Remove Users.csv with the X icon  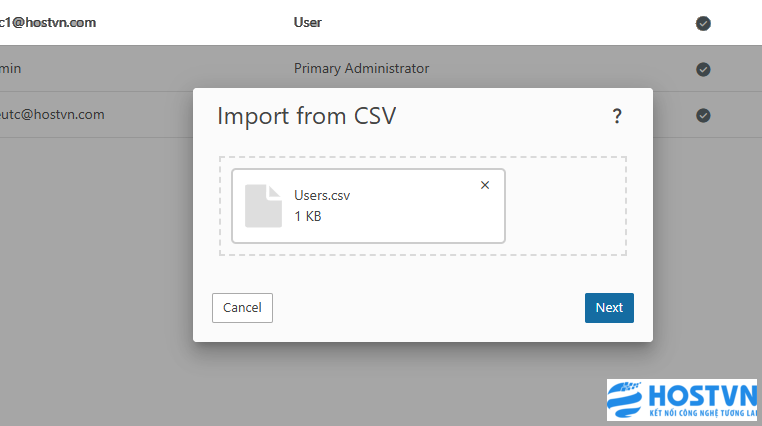pos(485,185)
